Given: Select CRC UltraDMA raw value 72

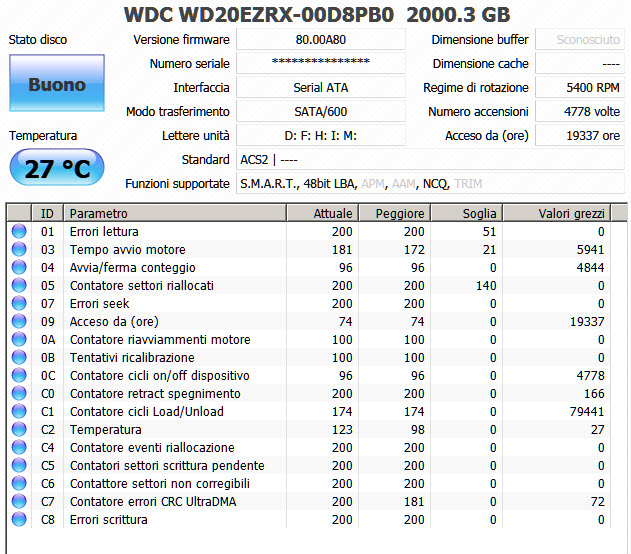Looking at the screenshot, I should pos(598,502).
